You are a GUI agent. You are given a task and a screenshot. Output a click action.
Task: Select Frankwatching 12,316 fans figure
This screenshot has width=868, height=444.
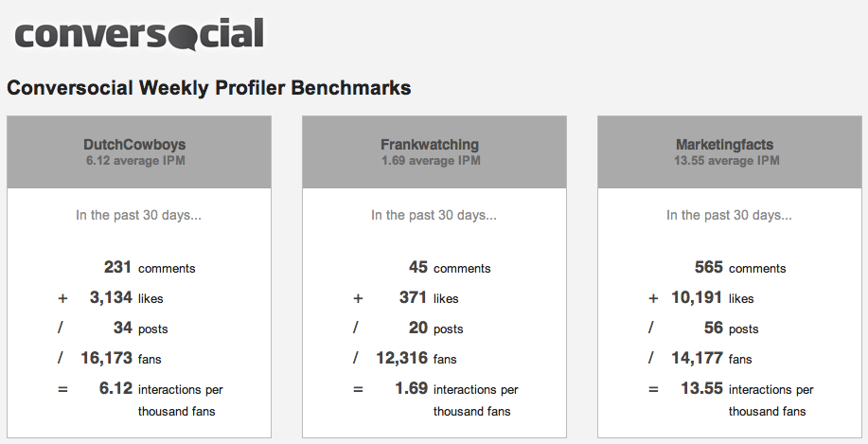click(x=401, y=359)
